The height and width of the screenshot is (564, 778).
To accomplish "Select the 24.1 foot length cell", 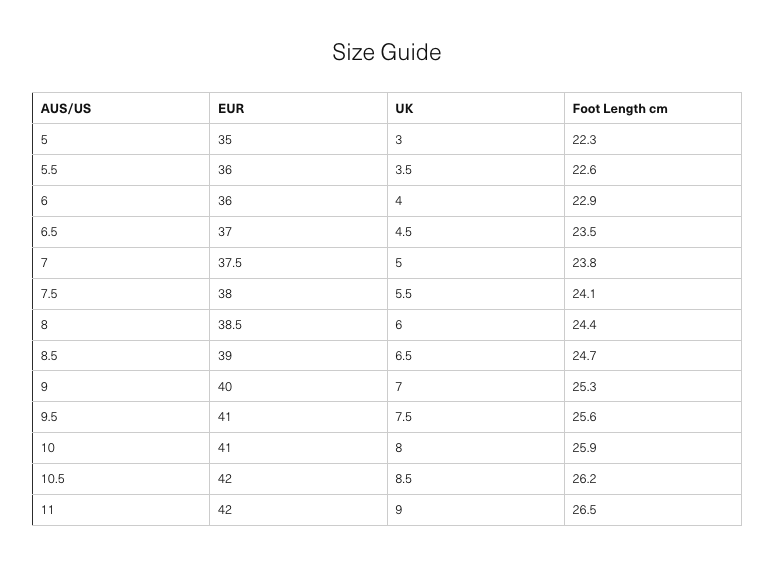I will [584, 294].
